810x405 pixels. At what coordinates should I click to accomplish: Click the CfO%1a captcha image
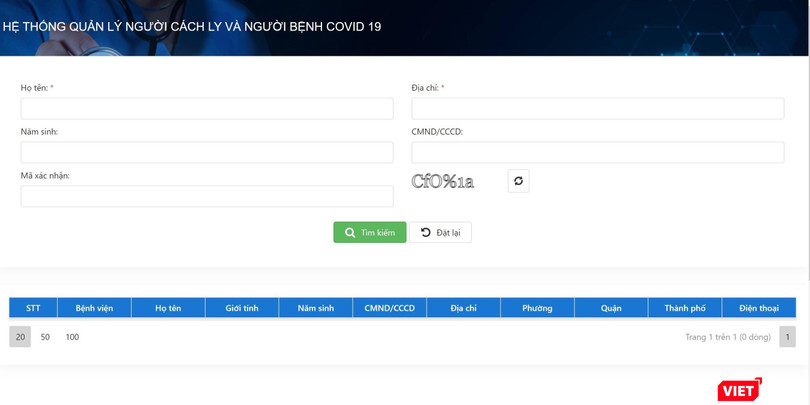coord(443,181)
